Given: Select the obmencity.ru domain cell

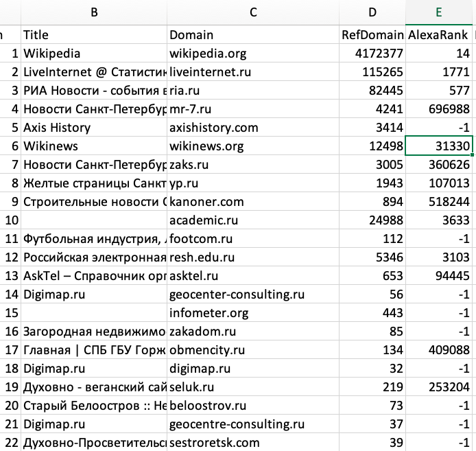Looking at the screenshot, I should pos(253,350).
